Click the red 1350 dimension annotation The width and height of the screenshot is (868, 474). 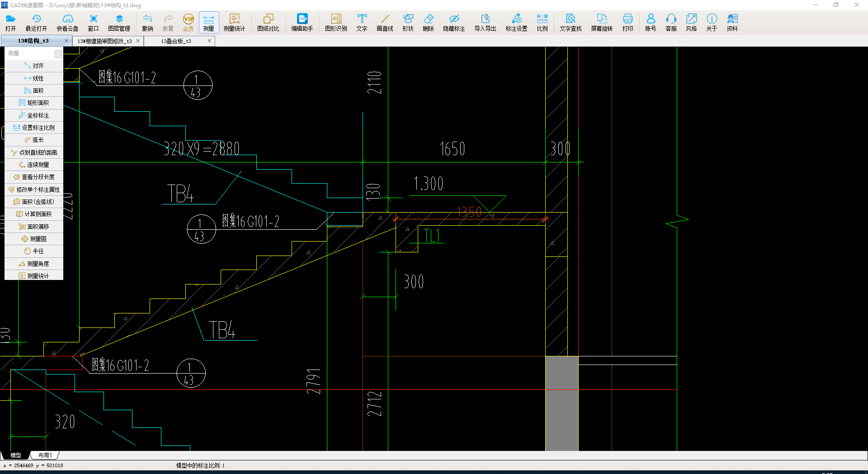click(x=469, y=212)
